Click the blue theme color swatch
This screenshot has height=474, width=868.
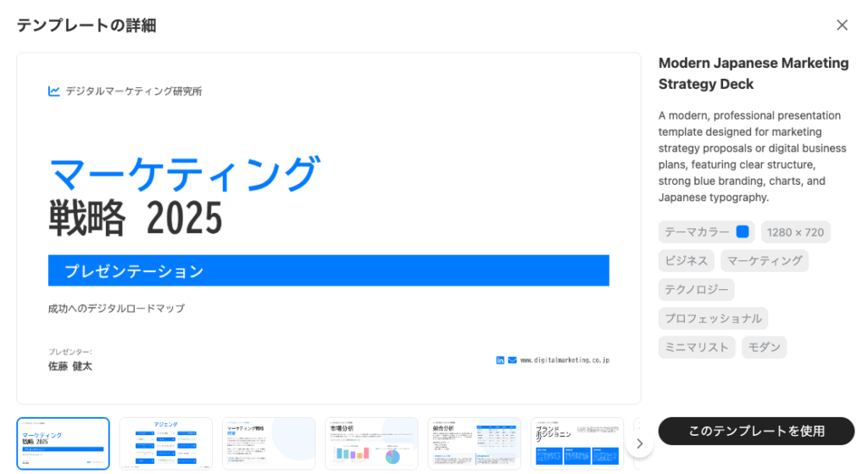(x=743, y=231)
